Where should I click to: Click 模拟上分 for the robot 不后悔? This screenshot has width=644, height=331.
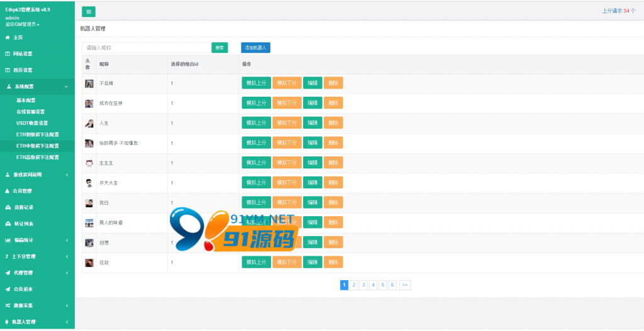(x=257, y=84)
